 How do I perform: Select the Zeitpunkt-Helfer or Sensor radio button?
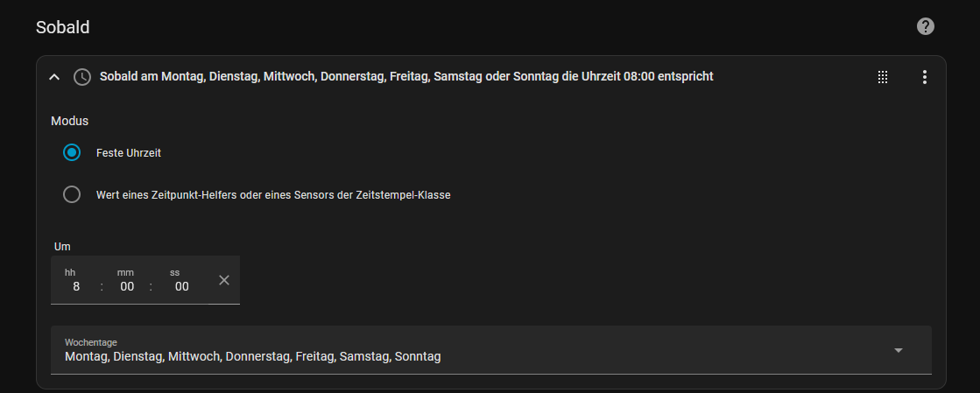click(x=72, y=194)
